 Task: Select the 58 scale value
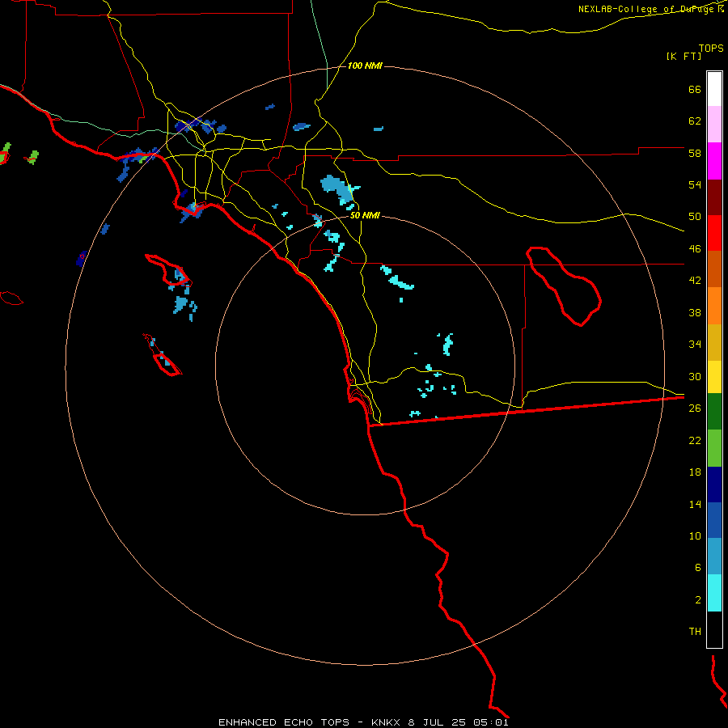coord(695,153)
